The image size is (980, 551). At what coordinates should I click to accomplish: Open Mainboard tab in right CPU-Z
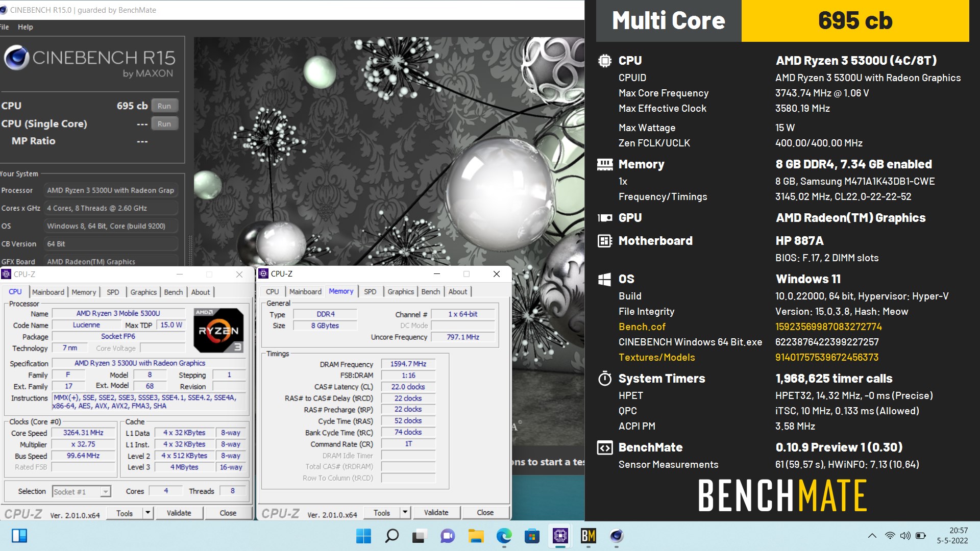tap(305, 292)
